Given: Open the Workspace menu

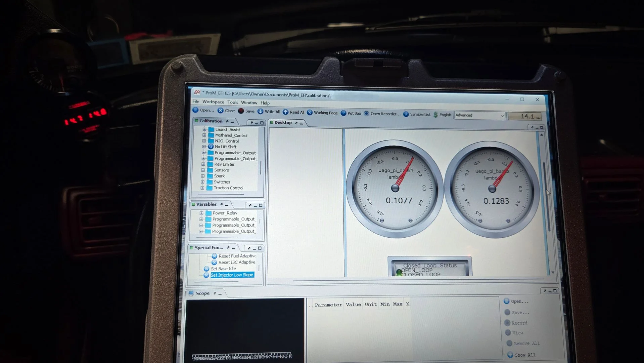Looking at the screenshot, I should click(x=213, y=102).
